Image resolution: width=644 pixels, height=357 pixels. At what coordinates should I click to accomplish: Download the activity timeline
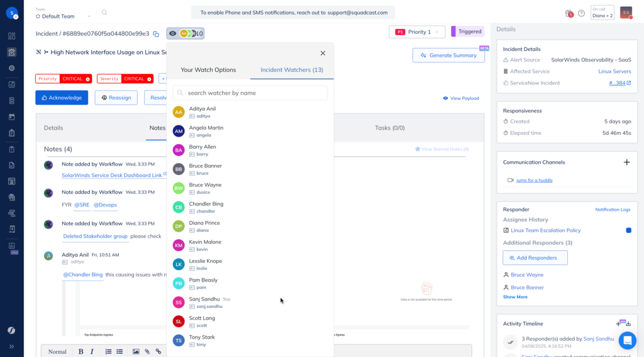(x=628, y=324)
